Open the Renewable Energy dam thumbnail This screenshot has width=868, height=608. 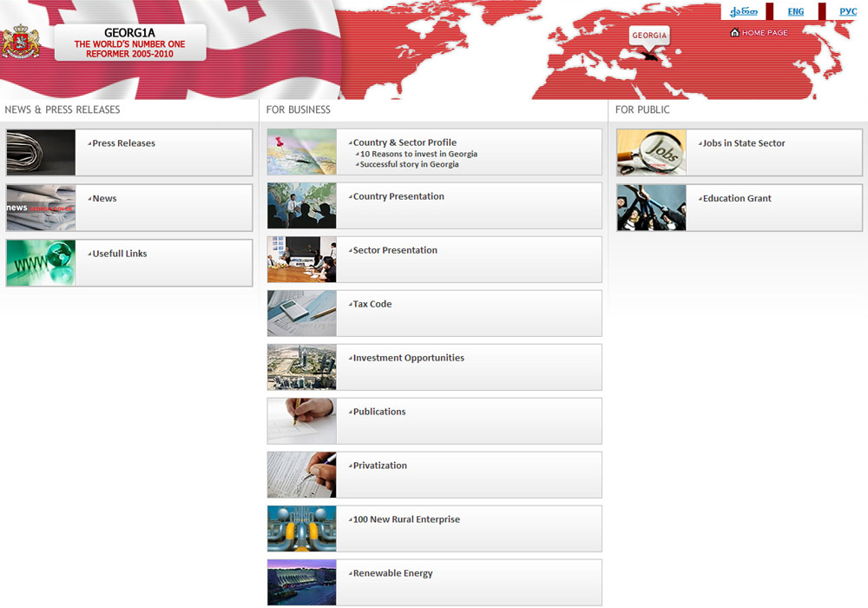pos(301,583)
